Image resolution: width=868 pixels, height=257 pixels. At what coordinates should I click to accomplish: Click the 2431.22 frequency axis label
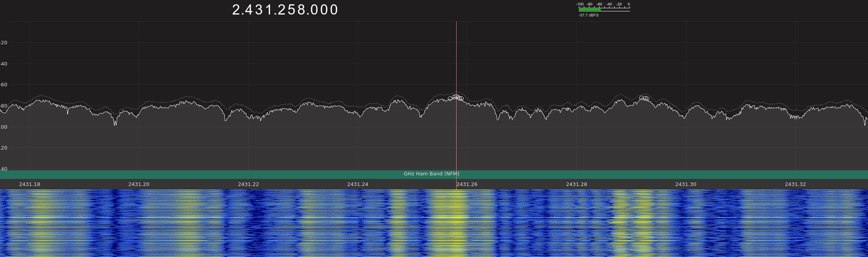(248, 184)
